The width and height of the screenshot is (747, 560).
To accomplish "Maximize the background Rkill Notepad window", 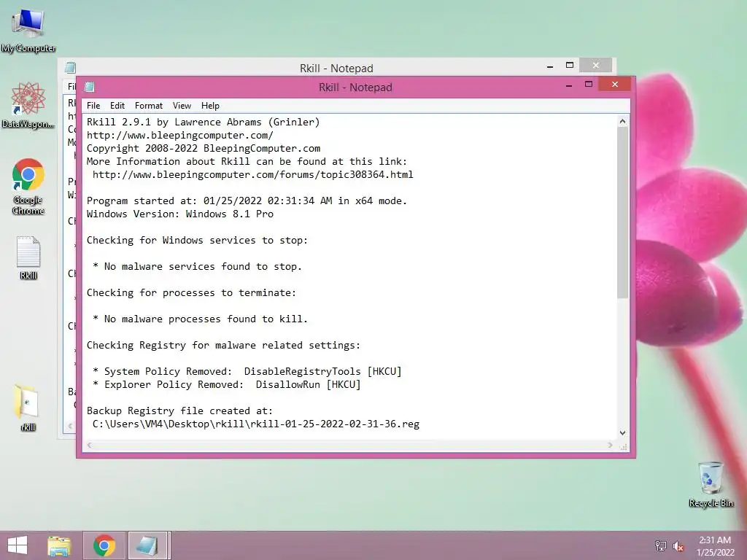I will point(570,65).
